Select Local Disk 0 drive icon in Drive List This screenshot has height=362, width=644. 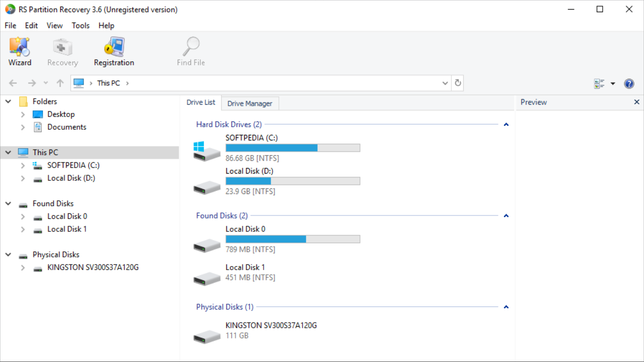pos(207,246)
